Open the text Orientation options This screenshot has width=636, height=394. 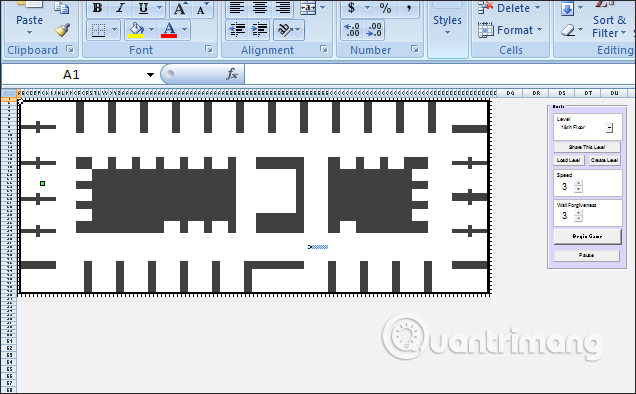click(288, 30)
